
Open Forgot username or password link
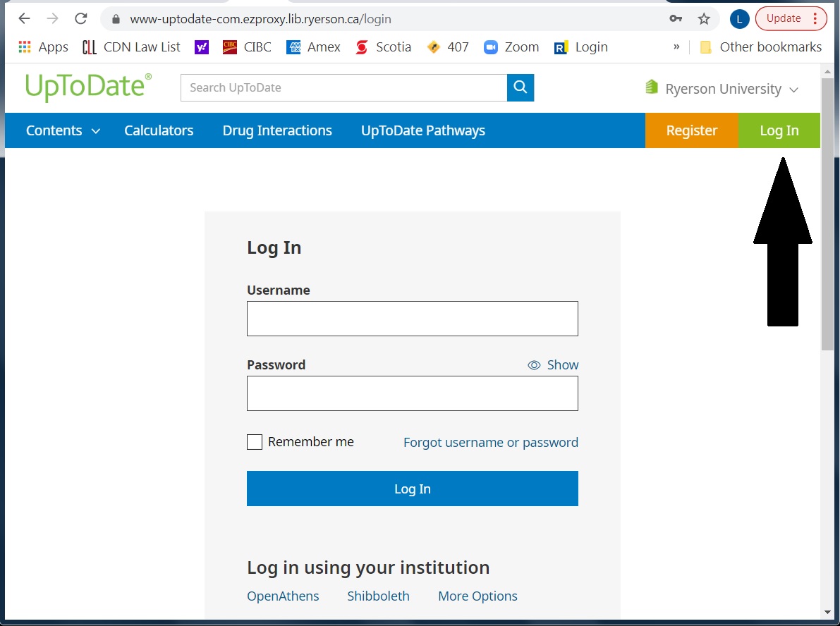click(x=491, y=442)
